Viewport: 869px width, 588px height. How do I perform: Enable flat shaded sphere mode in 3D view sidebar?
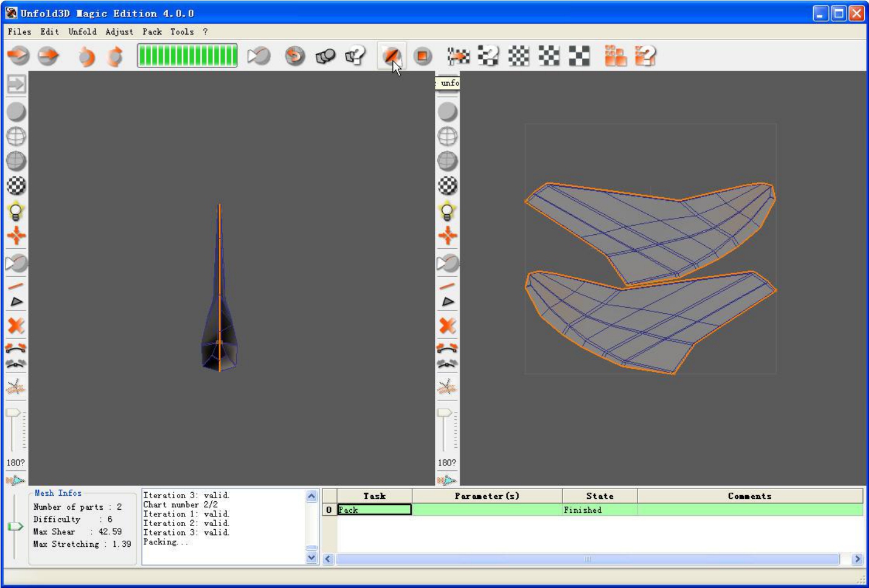coord(16,112)
